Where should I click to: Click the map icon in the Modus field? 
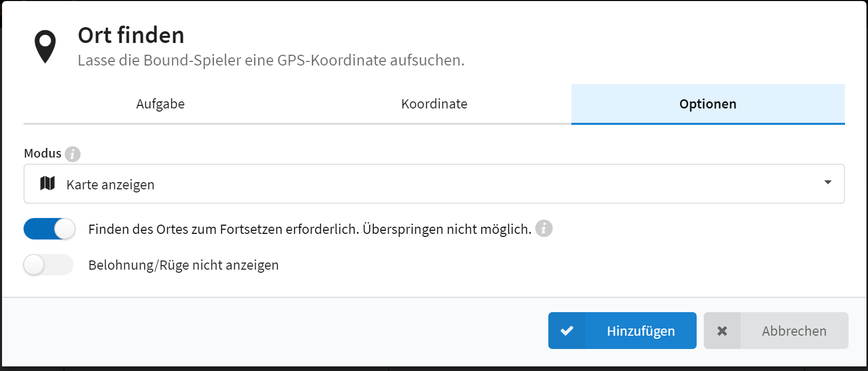pyautogui.click(x=48, y=183)
